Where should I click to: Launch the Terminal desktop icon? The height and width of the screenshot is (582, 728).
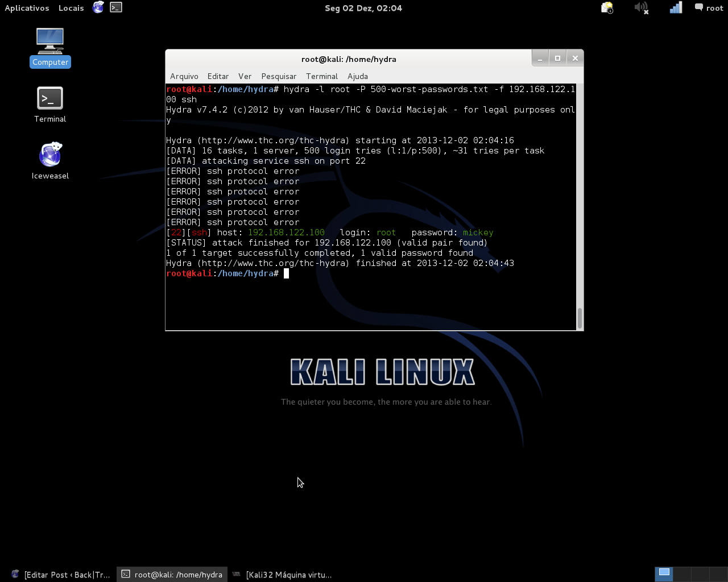(50, 105)
